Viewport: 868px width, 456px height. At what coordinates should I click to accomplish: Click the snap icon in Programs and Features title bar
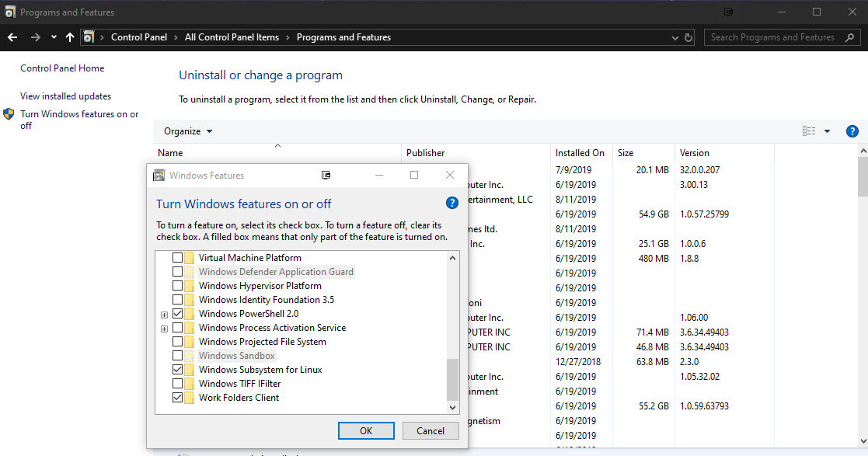pyautogui.click(x=728, y=12)
